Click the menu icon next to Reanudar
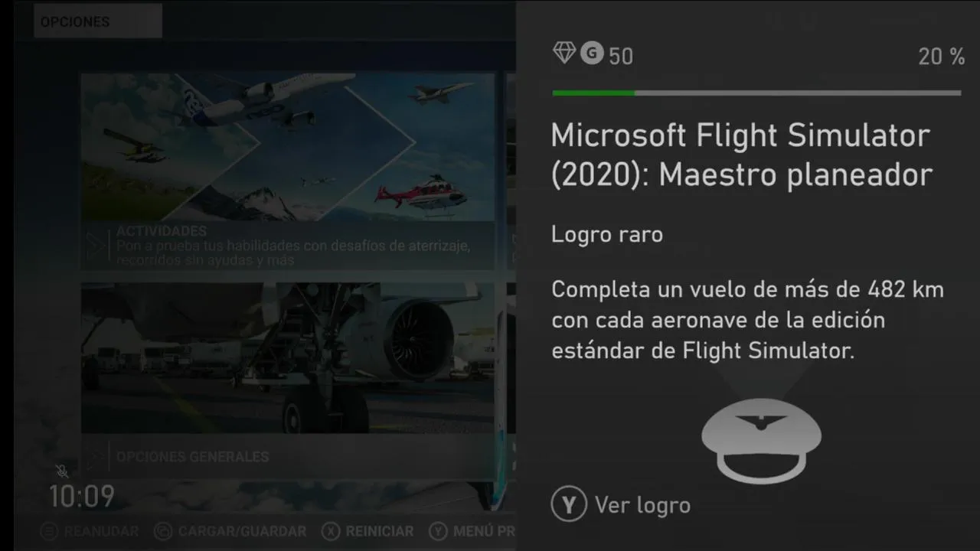The width and height of the screenshot is (980, 551). coord(50,531)
